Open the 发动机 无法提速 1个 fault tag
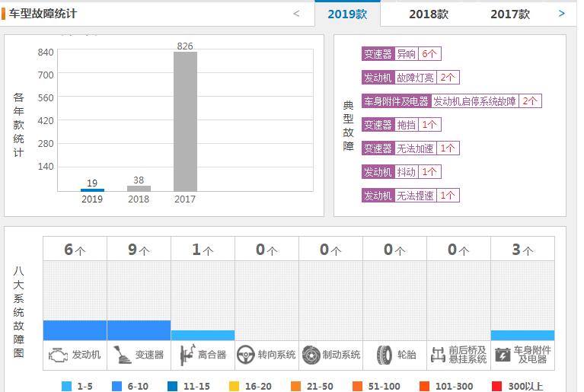The image size is (584, 392). [x=410, y=196]
